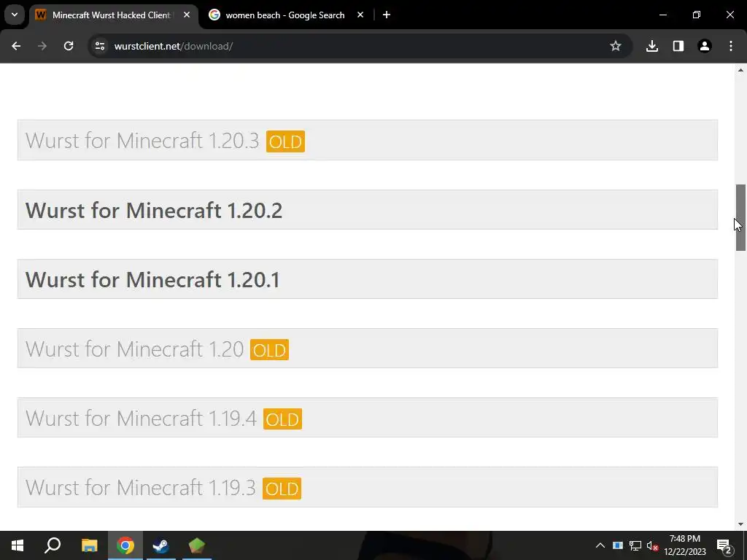Screen dimensions: 747x560
Task: Click the blue system tray icon
Action: [x=618, y=545]
